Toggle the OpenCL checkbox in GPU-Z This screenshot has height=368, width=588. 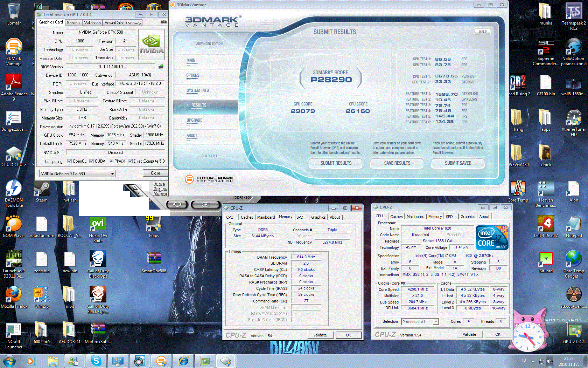click(70, 161)
